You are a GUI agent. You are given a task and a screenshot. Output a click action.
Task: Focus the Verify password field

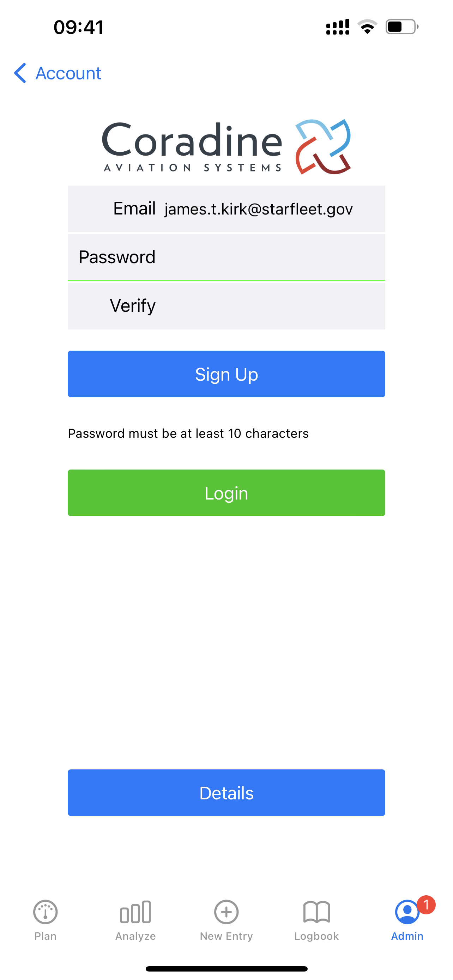click(x=226, y=306)
